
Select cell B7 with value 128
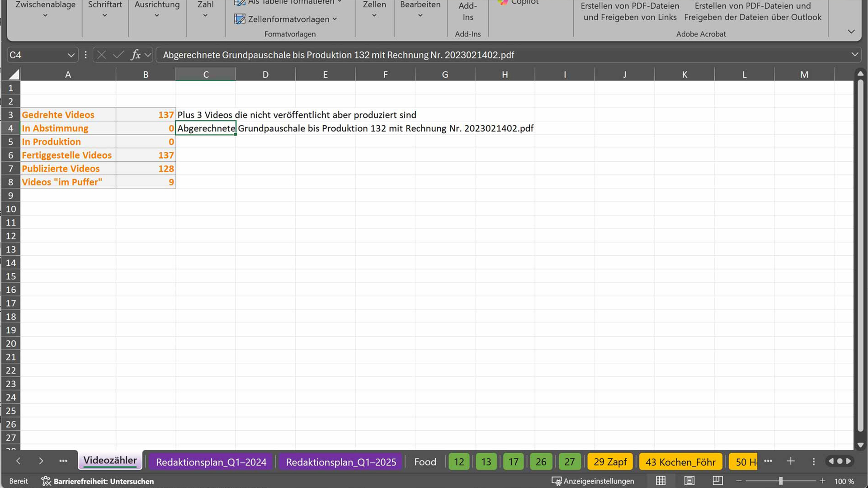pyautogui.click(x=146, y=169)
